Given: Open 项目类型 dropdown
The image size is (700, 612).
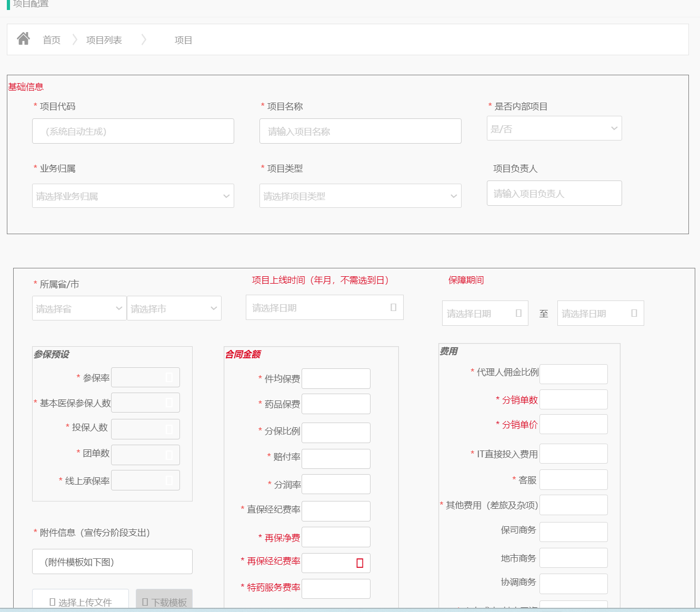Looking at the screenshot, I should tap(361, 196).
